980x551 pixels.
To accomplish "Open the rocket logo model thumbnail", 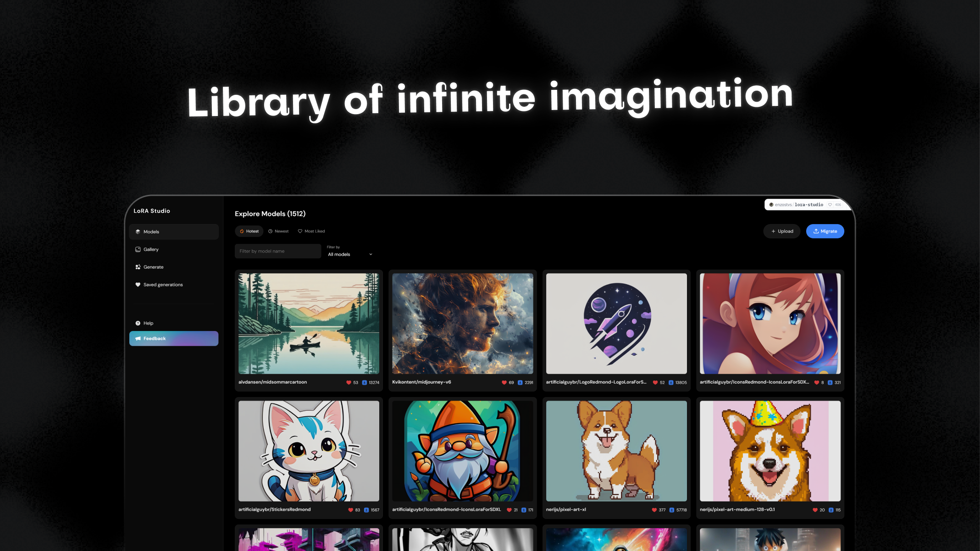I will click(616, 324).
